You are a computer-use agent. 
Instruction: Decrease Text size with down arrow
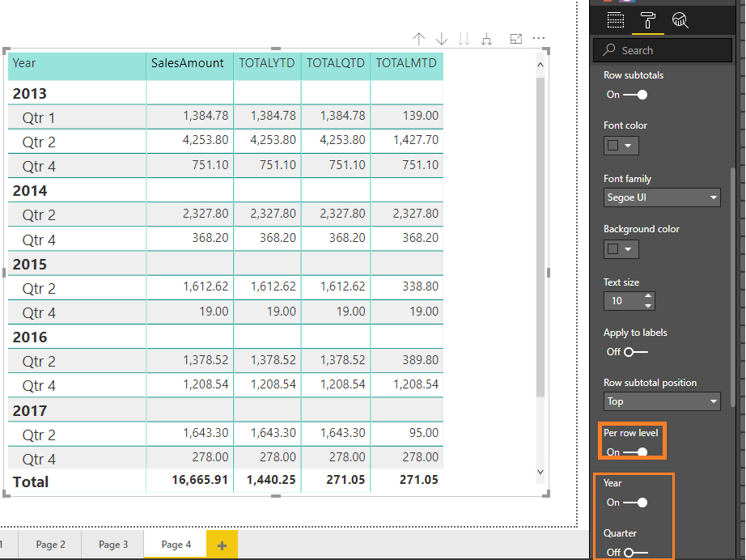click(648, 306)
